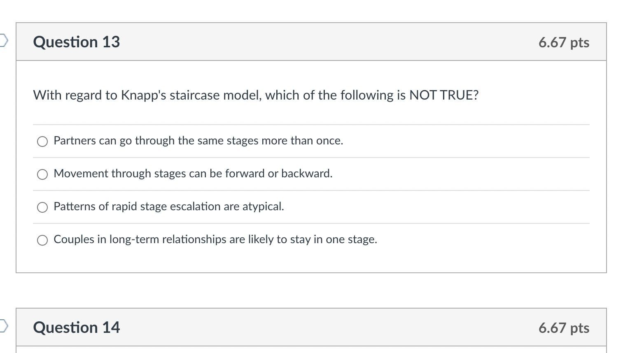
Task: Click the Question 14 header bar
Action: tap(309, 327)
